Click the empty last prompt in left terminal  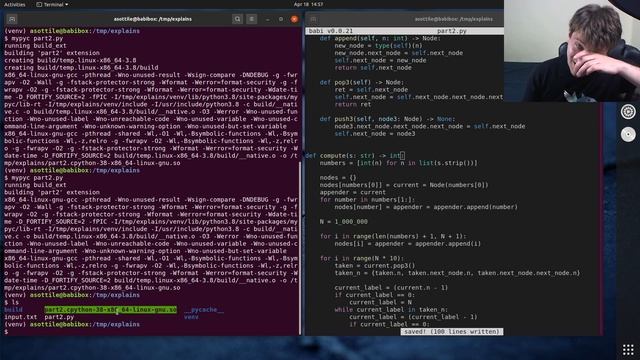click(6, 332)
